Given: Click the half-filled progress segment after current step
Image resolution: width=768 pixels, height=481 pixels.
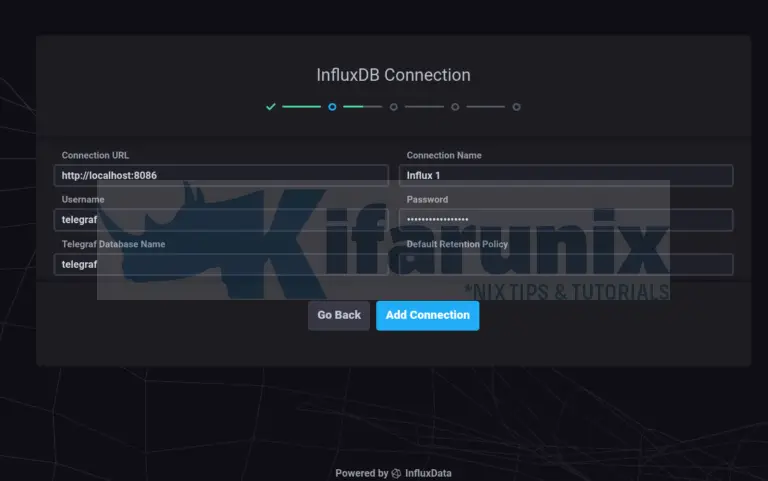Looking at the screenshot, I should (362, 106).
